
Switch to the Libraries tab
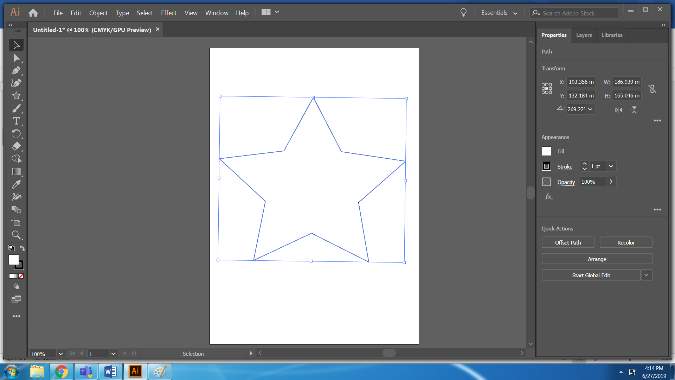[x=612, y=35]
